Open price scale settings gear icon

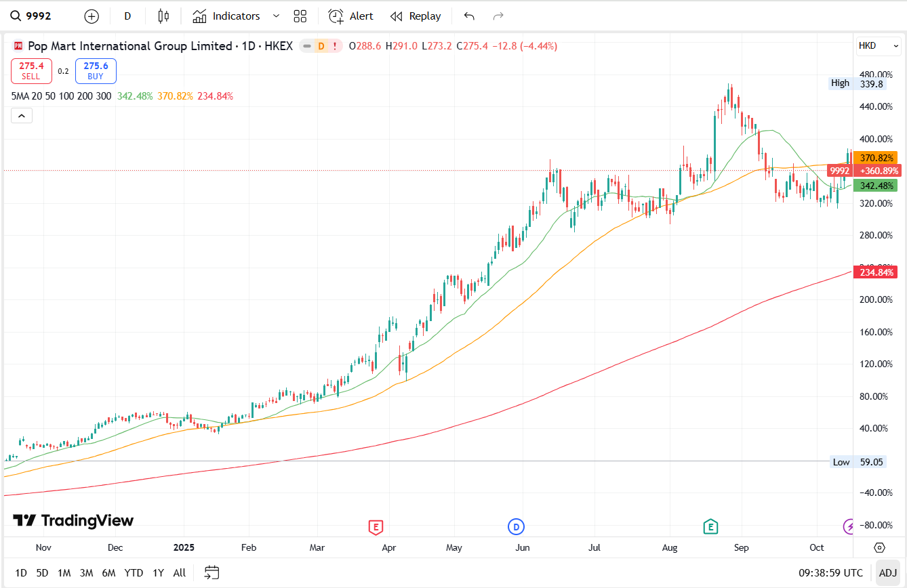880,547
